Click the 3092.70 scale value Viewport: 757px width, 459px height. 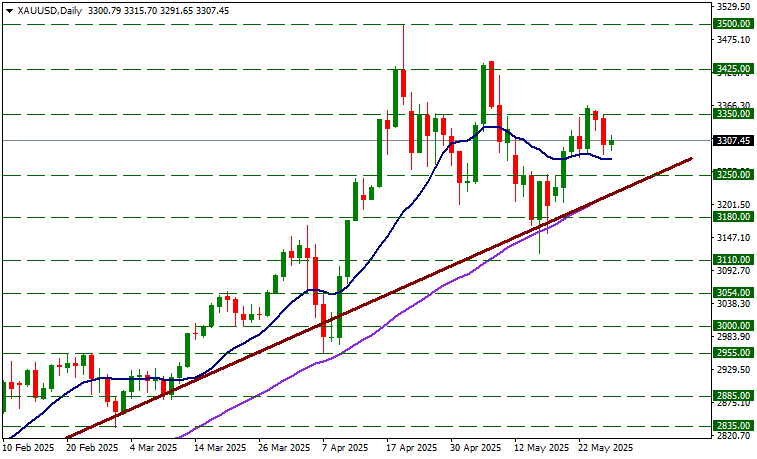(733, 271)
